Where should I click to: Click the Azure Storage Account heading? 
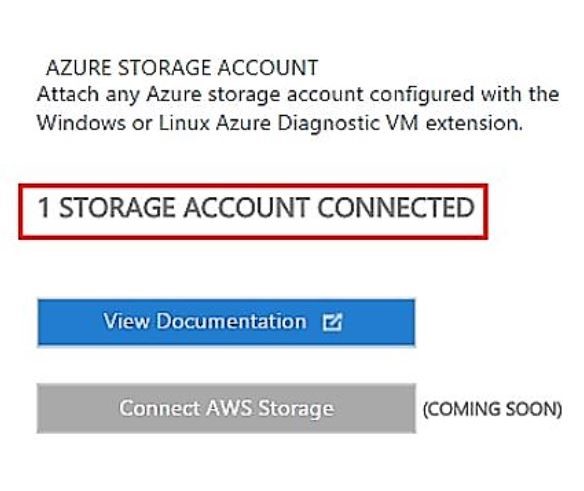[x=182, y=68]
